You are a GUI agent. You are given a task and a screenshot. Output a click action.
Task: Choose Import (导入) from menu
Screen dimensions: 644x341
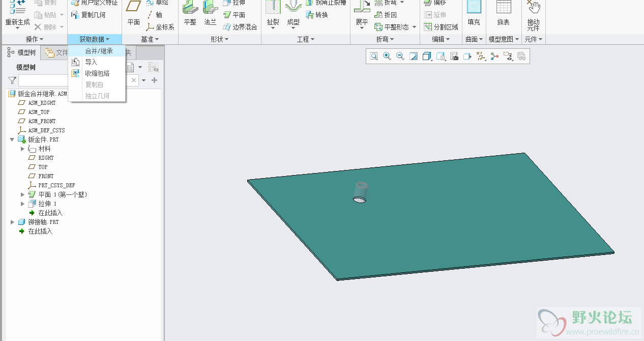click(97, 62)
